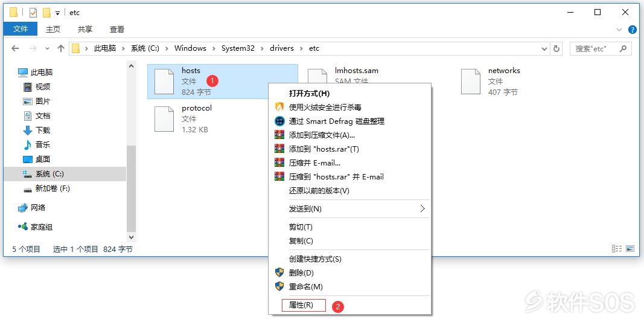Click properties icon in quick access toolbar
Screen dimensions: 644x319
coord(33,13)
